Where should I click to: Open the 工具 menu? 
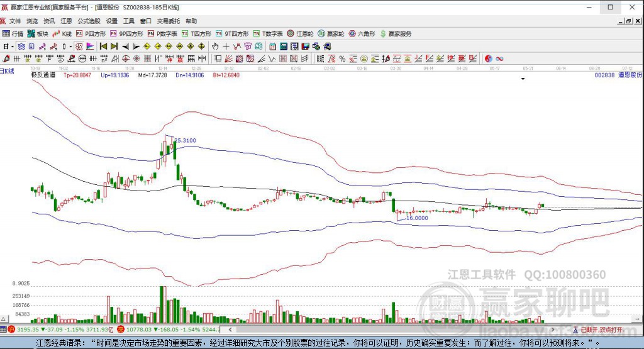coord(128,21)
